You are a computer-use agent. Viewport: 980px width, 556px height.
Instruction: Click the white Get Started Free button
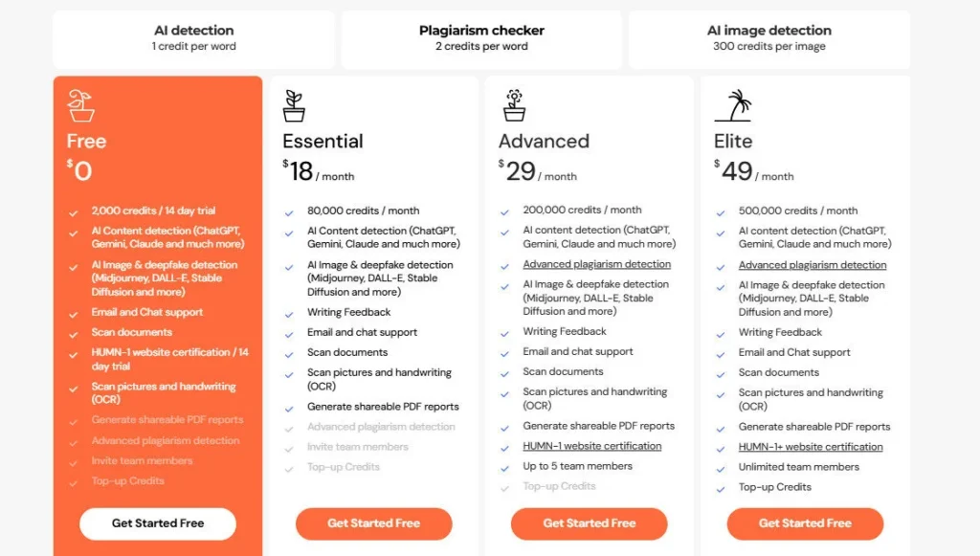point(158,523)
